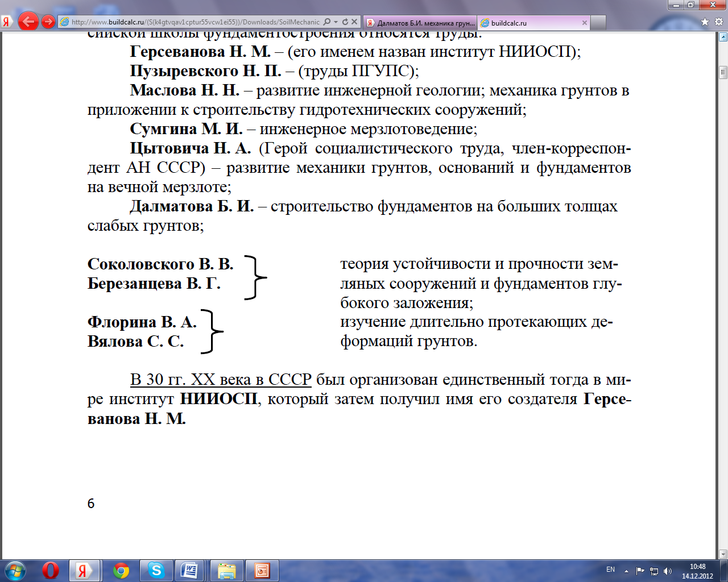728x582 pixels.
Task: Click the search magnifier in the address bar
Action: [x=327, y=22]
